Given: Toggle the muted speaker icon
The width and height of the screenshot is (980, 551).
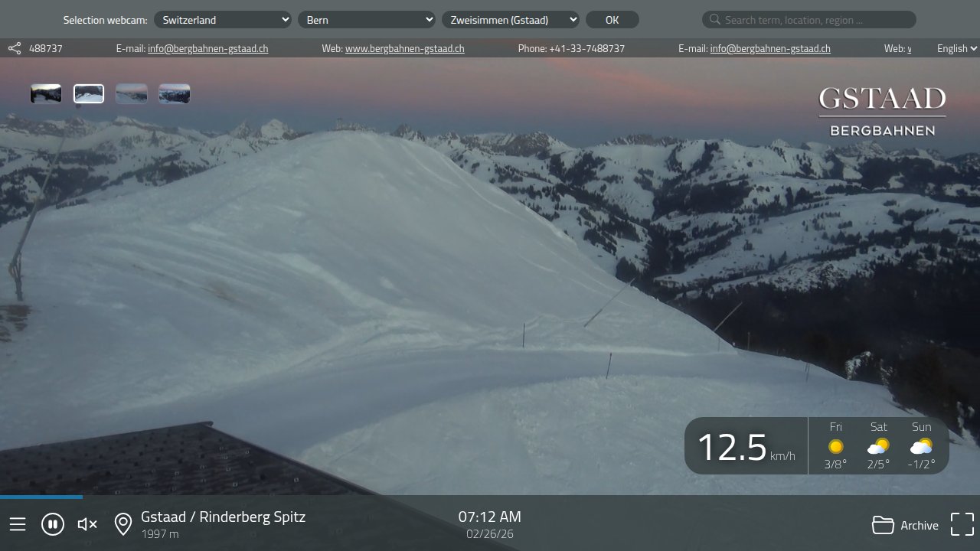Looking at the screenshot, I should point(87,524).
